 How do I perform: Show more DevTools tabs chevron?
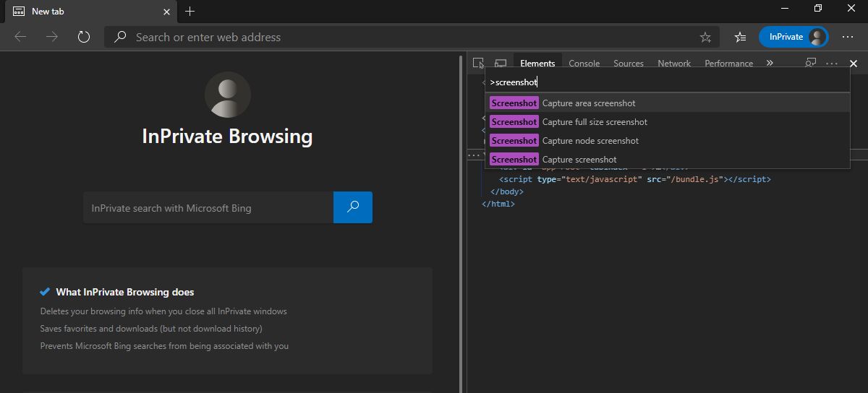(x=770, y=64)
